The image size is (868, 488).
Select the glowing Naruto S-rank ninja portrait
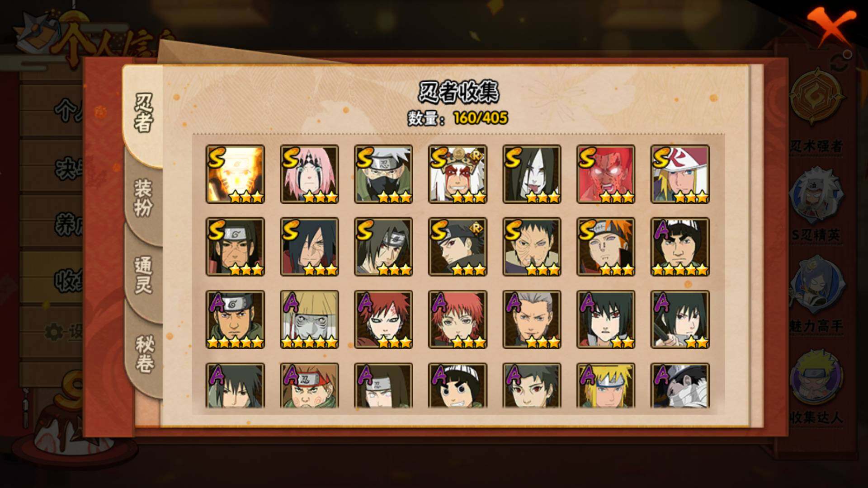click(x=235, y=174)
